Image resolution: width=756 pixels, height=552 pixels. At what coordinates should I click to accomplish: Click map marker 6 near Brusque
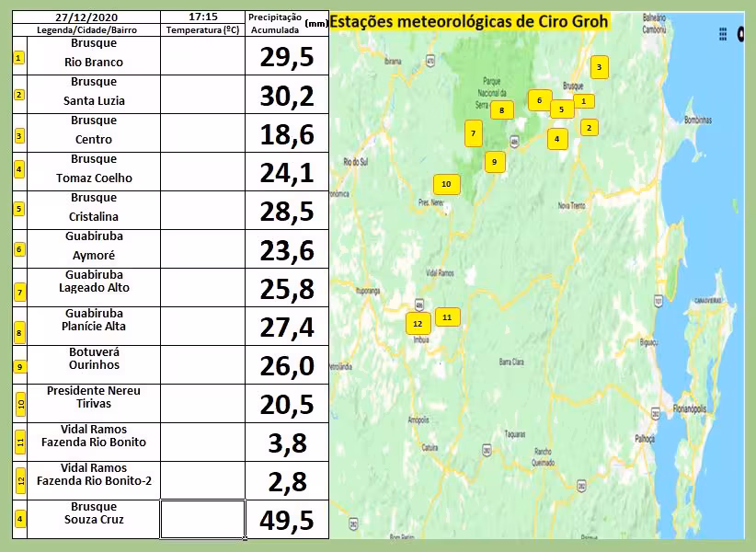tap(540, 100)
